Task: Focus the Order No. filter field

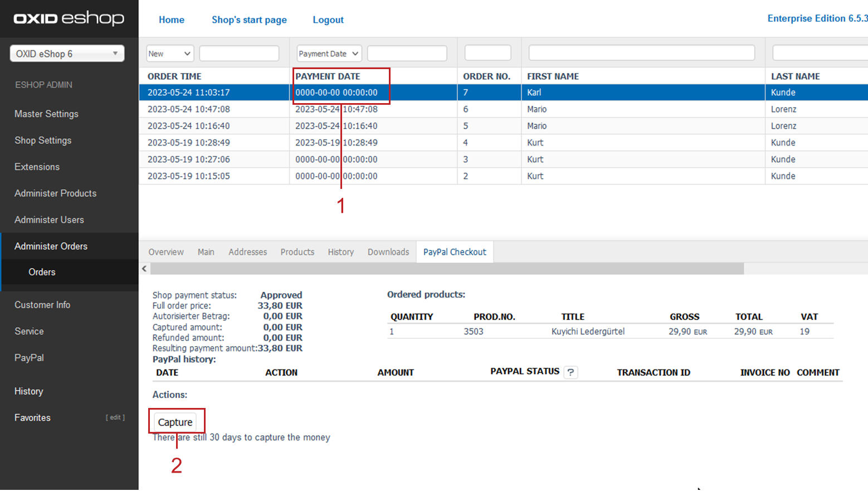Action: click(x=487, y=53)
